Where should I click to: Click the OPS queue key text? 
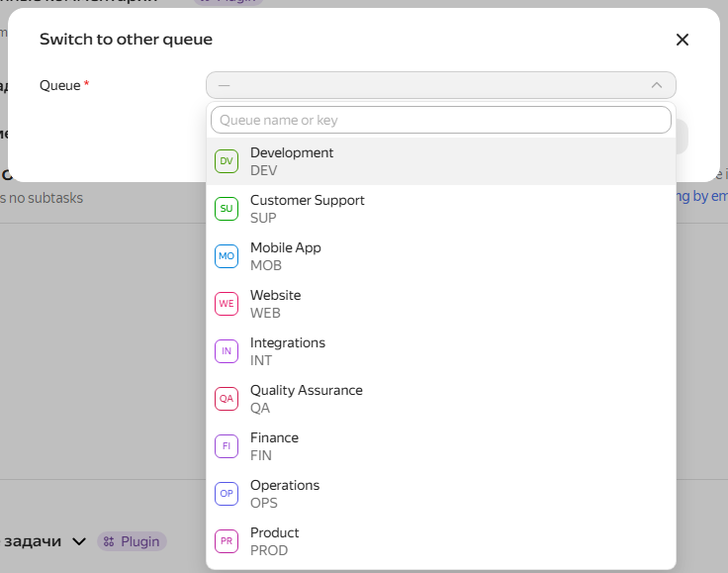264,503
